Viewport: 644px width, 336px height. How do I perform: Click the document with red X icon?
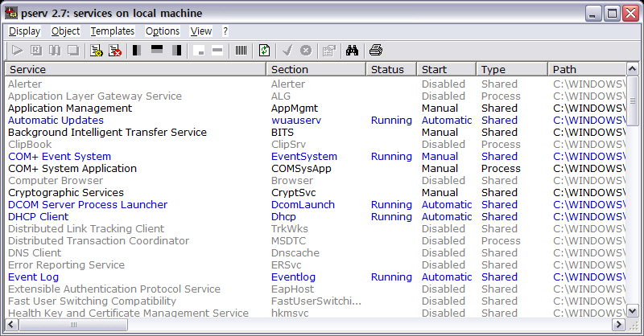point(114,51)
